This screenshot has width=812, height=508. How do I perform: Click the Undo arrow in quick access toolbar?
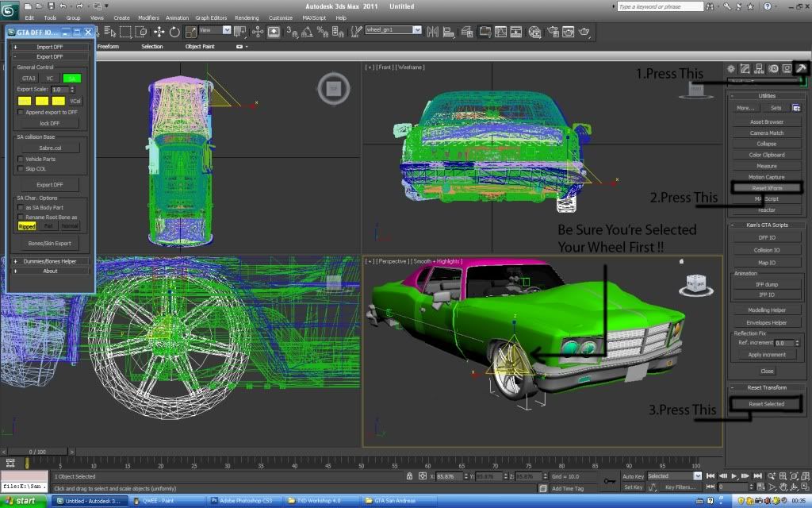pyautogui.click(x=63, y=6)
